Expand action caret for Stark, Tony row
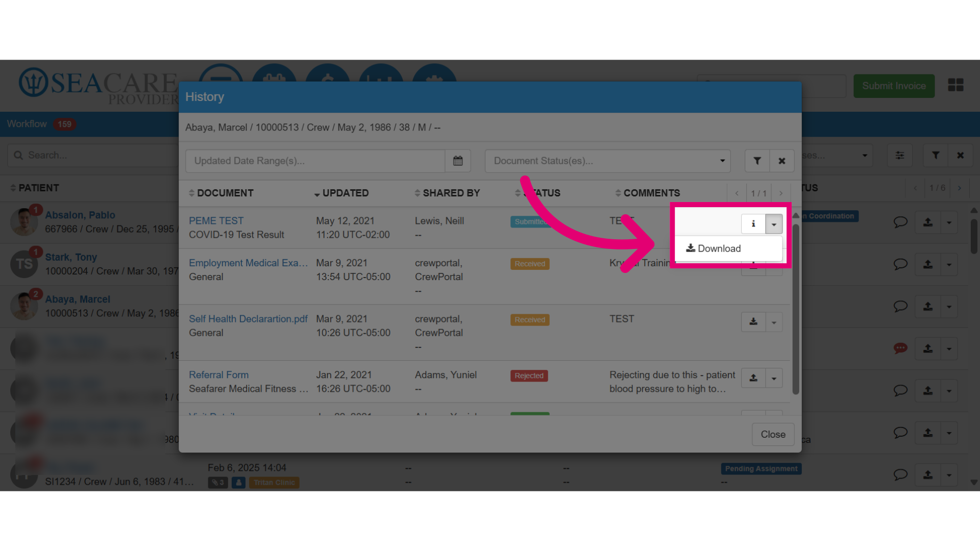 pos(949,264)
